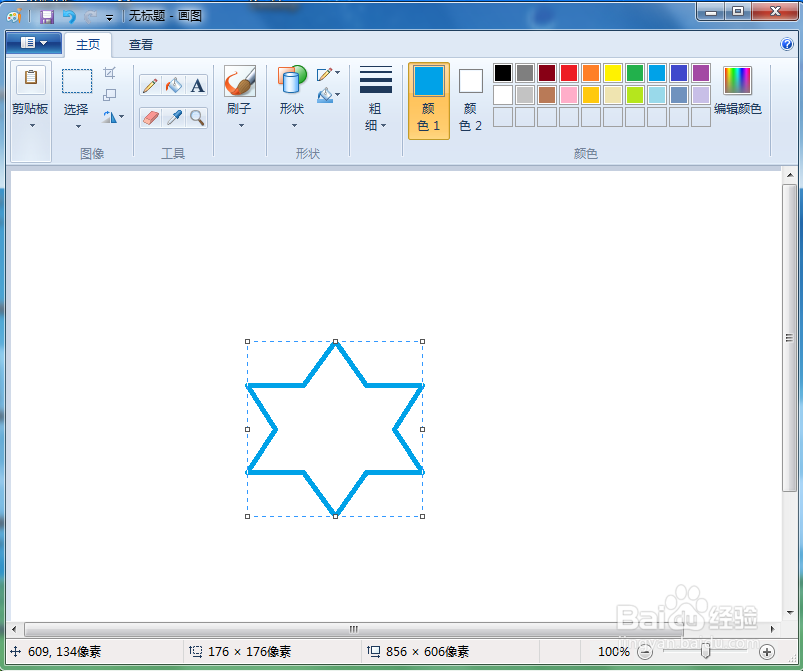Open the shape Outline dropdown
Screen dimensions: 803x671
pyautogui.click(x=328, y=74)
